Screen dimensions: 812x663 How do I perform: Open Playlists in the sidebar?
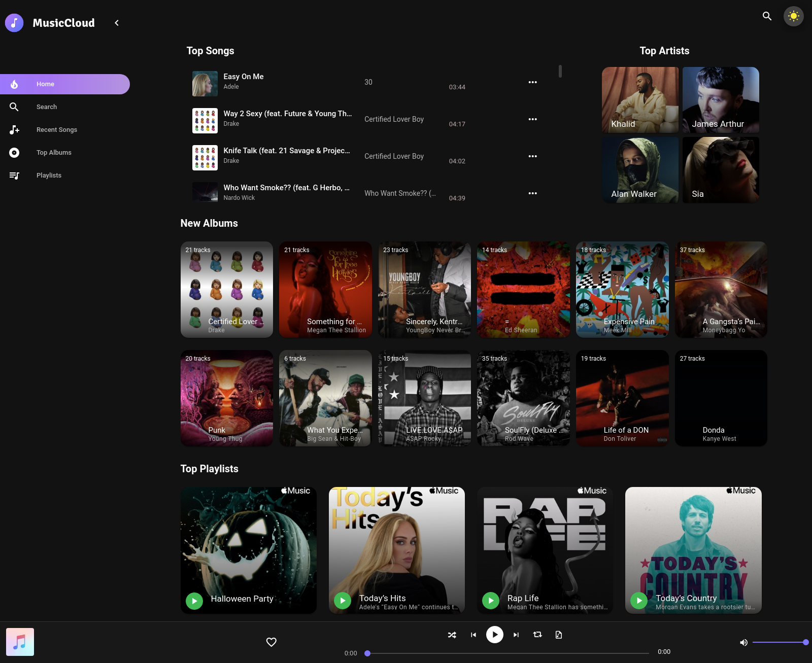pyautogui.click(x=65, y=176)
